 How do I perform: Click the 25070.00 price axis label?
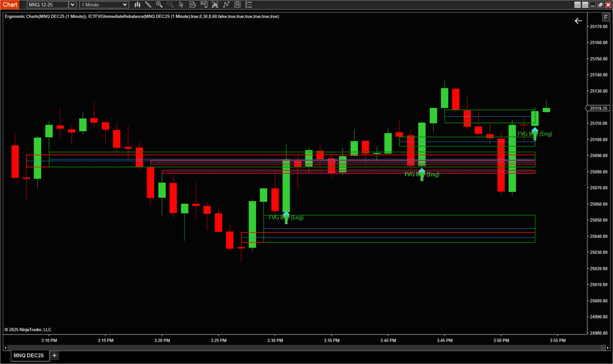(x=598, y=188)
